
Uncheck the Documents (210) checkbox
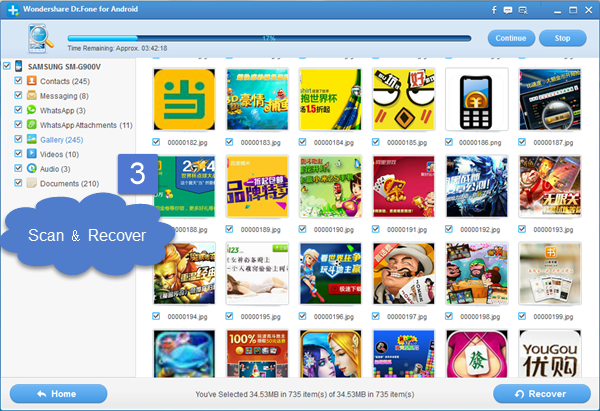[18, 183]
